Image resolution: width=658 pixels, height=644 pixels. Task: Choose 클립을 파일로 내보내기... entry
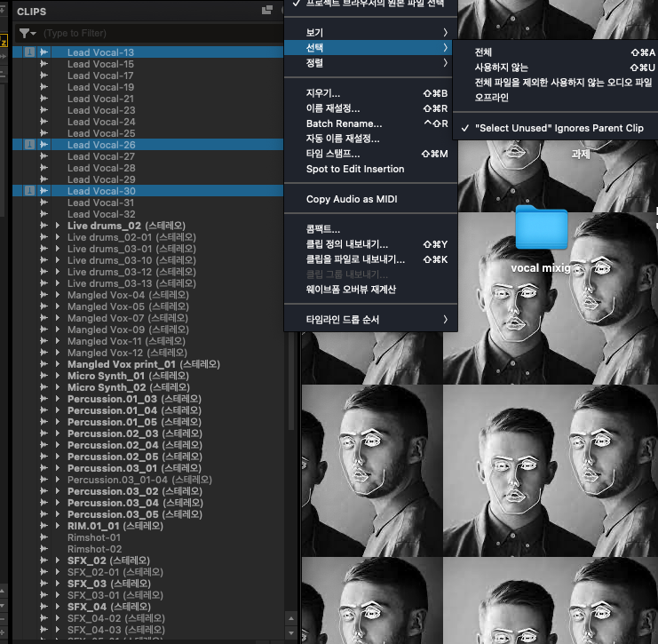tap(370, 259)
